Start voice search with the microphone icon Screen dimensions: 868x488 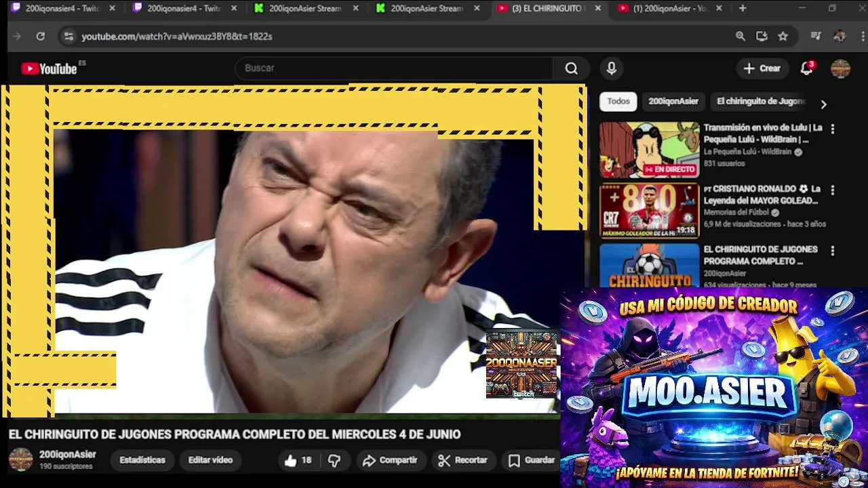pyautogui.click(x=612, y=68)
